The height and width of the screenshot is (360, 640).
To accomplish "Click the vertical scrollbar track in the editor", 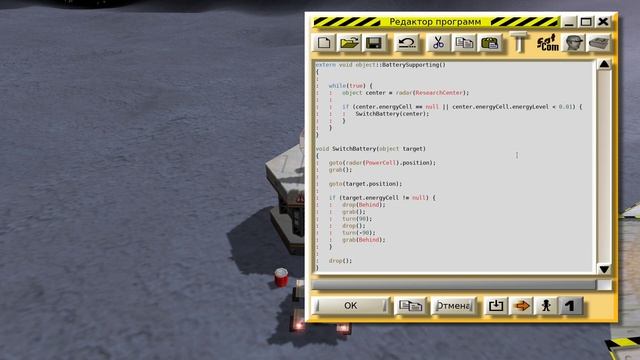I will pos(604,167).
